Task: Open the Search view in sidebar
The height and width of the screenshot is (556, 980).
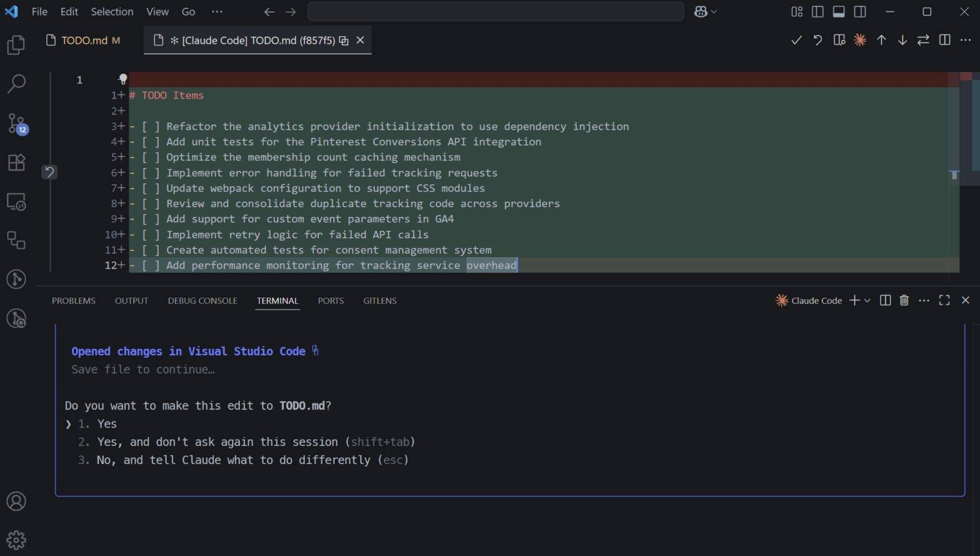Action: tap(16, 84)
